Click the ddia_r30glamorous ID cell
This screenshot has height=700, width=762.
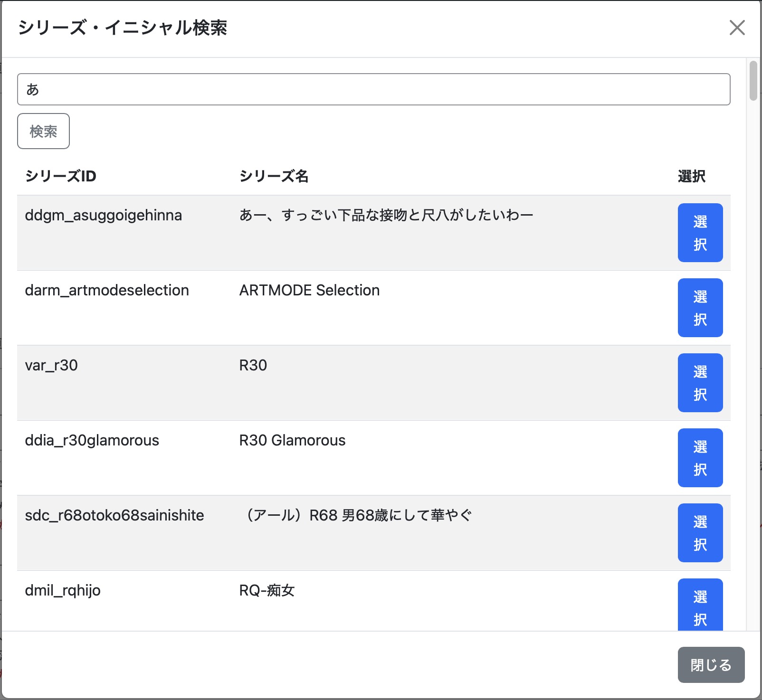point(92,440)
